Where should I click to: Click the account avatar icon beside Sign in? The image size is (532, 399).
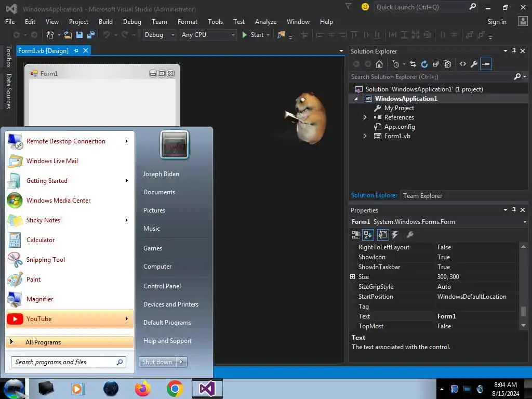click(523, 21)
